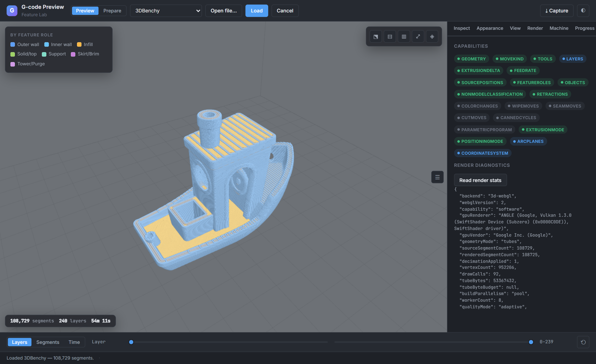Click the NONMODELCLASSIFICATION capability badge
This screenshot has width=596, height=364.
[490, 94]
